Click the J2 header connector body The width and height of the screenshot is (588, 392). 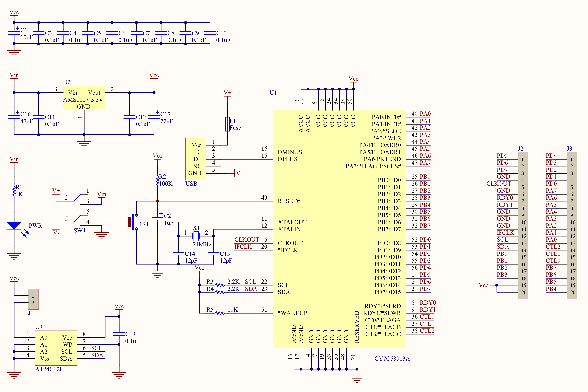(523, 225)
